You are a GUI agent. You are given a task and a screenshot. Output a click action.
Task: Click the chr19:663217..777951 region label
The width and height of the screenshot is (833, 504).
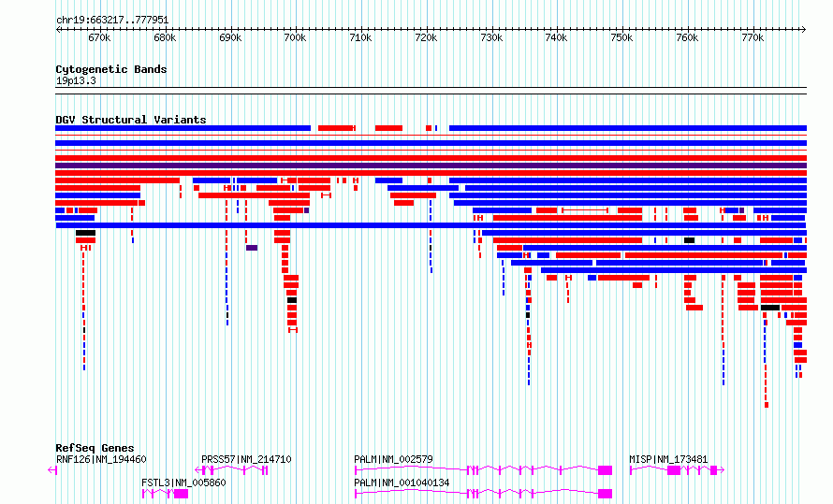click(112, 21)
